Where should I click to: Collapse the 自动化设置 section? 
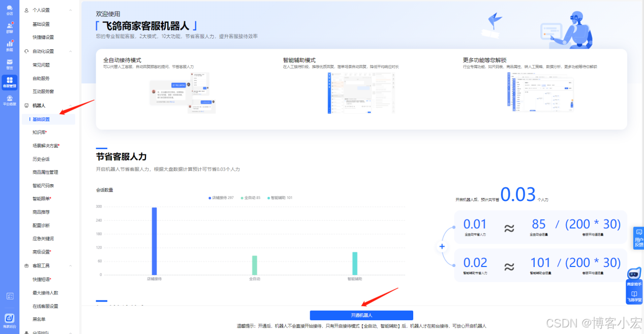coord(70,51)
